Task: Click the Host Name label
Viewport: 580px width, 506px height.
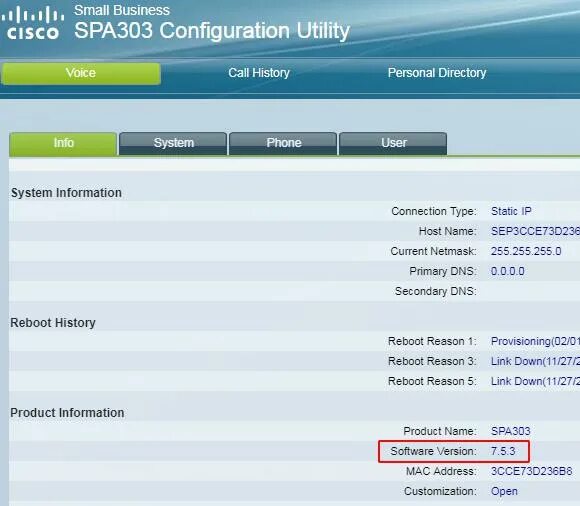Action: tap(448, 231)
